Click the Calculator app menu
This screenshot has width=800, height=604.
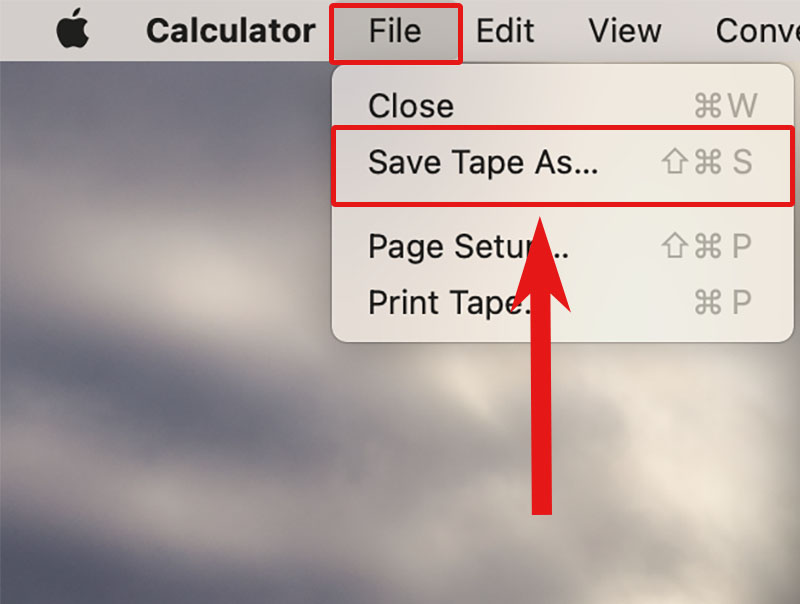tap(230, 31)
